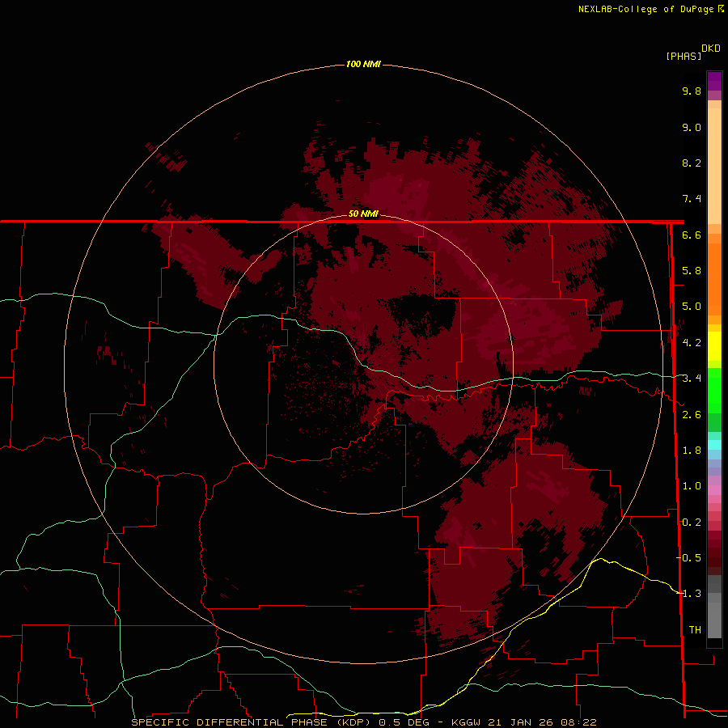Click the KGGW radar site identifier
Image resolution: width=728 pixels, height=728 pixels.
466,722
